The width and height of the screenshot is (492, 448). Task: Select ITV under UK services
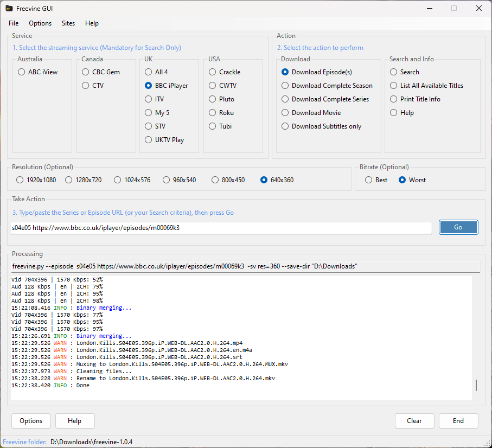pos(149,99)
